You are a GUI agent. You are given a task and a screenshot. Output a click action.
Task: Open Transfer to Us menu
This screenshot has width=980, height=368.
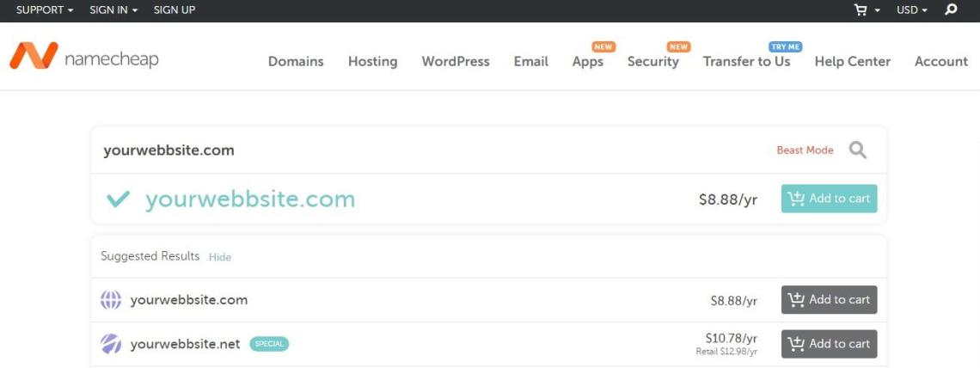pyautogui.click(x=746, y=61)
